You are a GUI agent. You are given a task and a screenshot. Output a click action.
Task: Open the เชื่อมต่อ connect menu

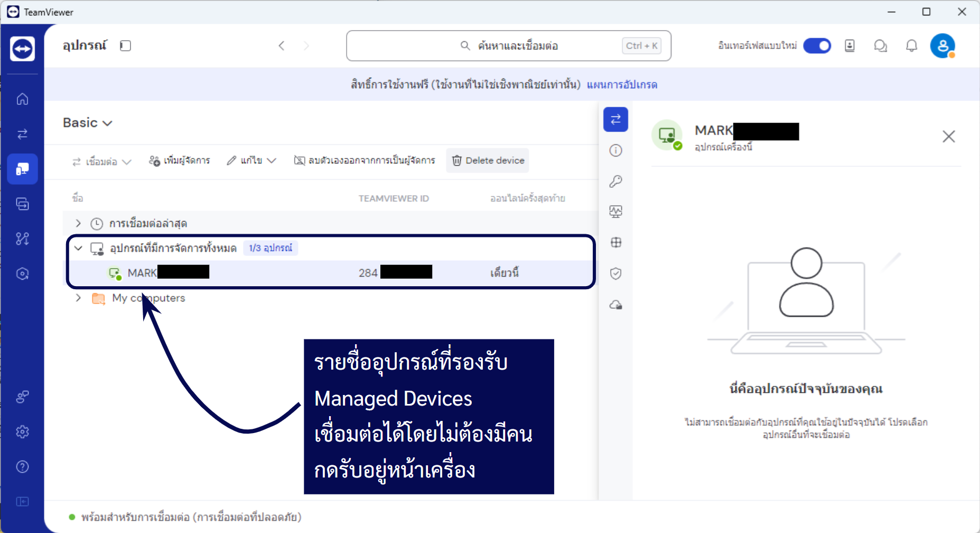pyautogui.click(x=101, y=161)
